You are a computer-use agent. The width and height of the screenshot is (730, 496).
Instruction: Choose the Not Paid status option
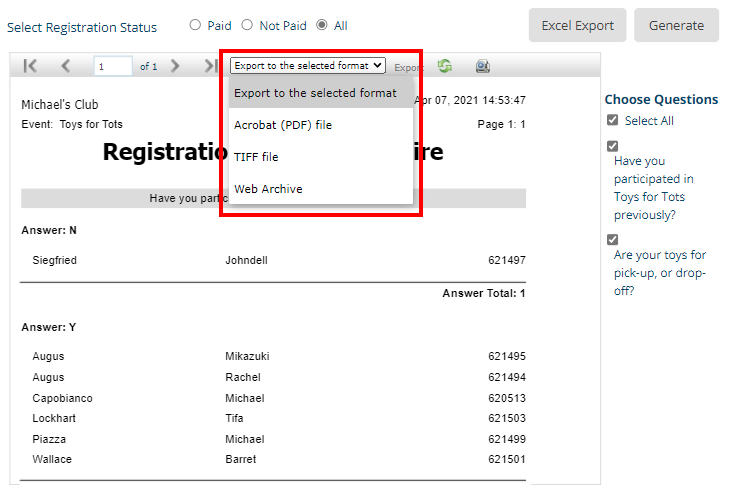click(x=246, y=25)
